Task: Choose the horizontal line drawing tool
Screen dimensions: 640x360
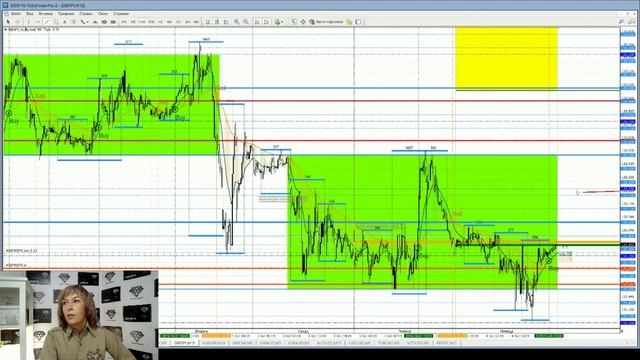Action: pyautogui.click(x=38, y=22)
